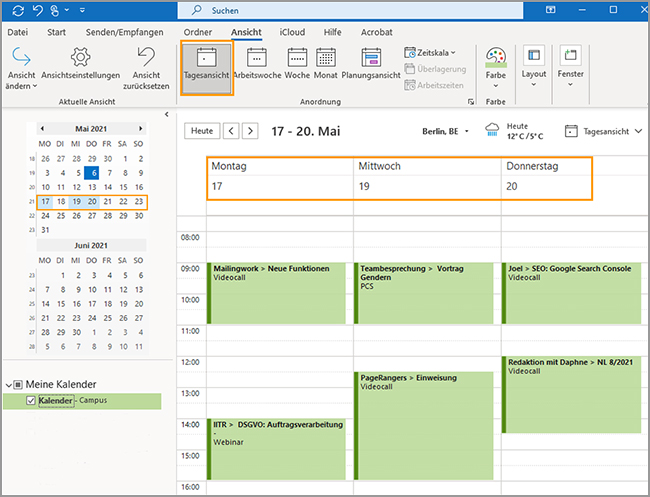Open the quick access toolbar customize arrow

[x=82, y=10]
